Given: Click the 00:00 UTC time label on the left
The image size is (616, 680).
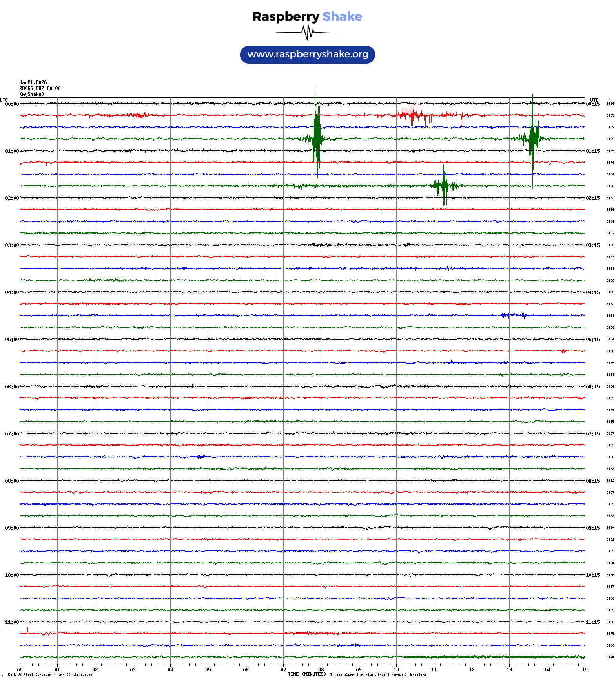Looking at the screenshot, I should pyautogui.click(x=12, y=104).
